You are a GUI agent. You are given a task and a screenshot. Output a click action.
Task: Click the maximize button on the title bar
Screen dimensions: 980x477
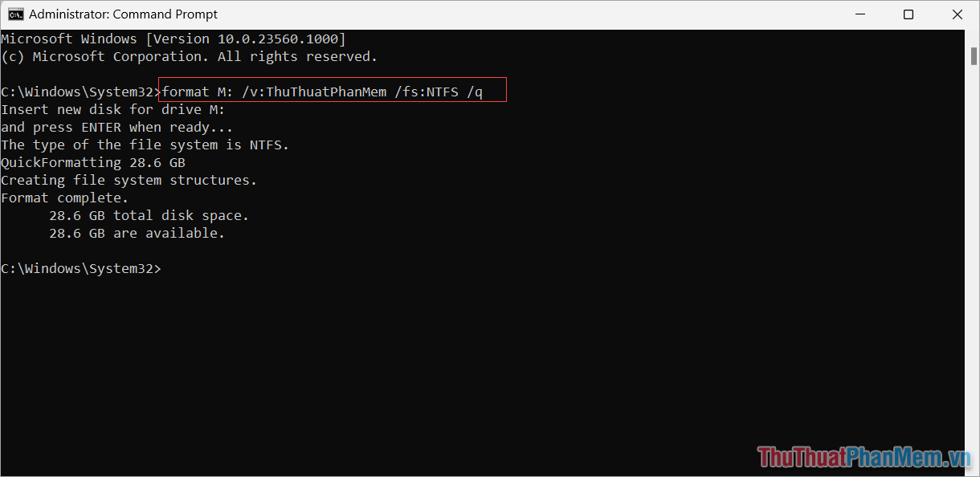909,14
